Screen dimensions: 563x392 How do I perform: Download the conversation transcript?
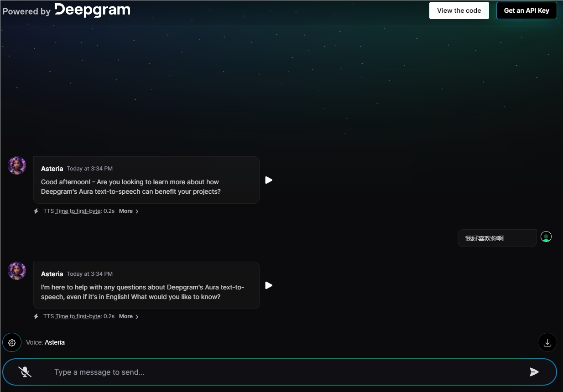click(x=547, y=343)
